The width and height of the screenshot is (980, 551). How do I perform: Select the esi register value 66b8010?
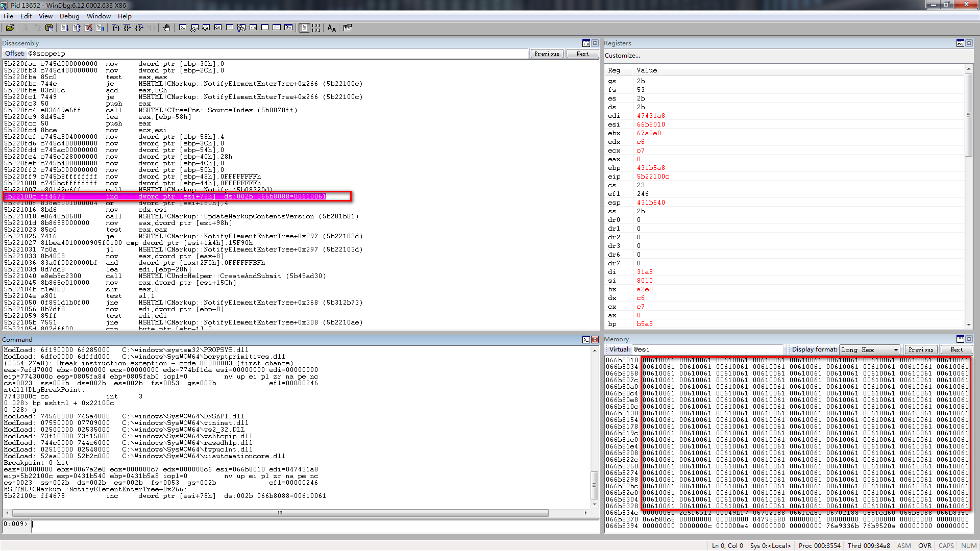[651, 124]
